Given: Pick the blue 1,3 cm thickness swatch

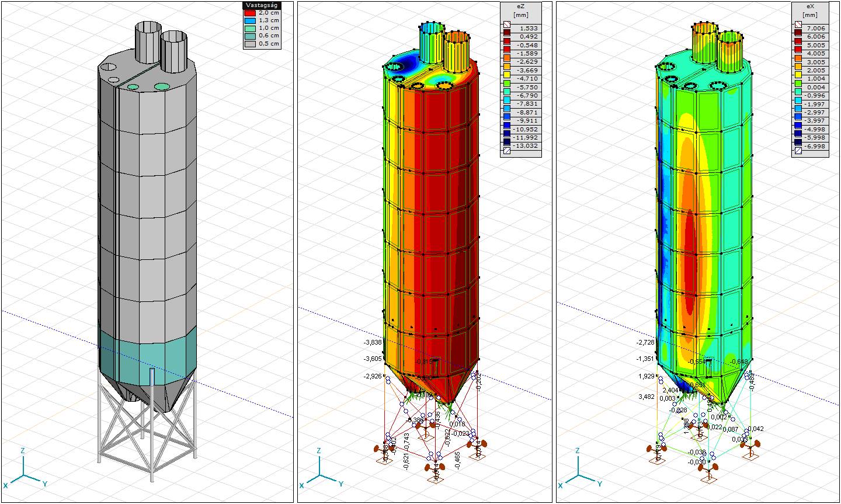Looking at the screenshot, I should pyautogui.click(x=251, y=20).
